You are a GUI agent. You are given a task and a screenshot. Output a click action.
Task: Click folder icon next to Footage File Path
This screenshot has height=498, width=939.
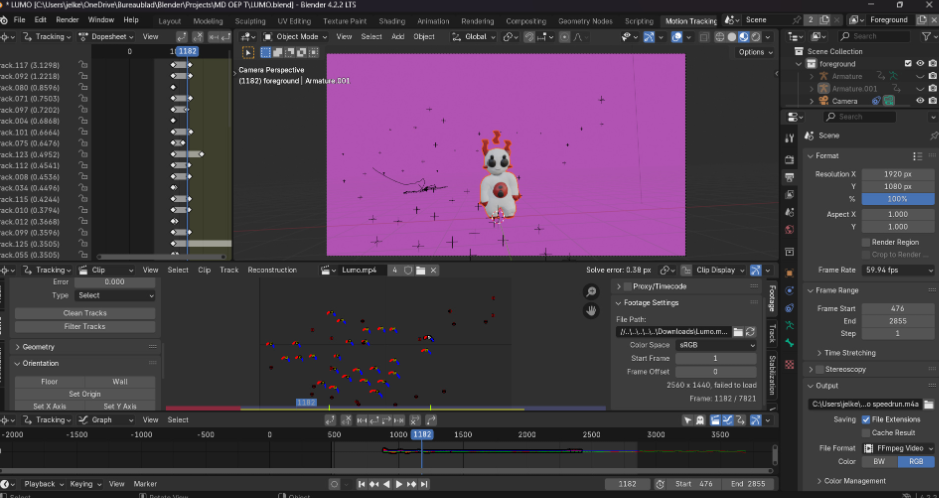738,332
